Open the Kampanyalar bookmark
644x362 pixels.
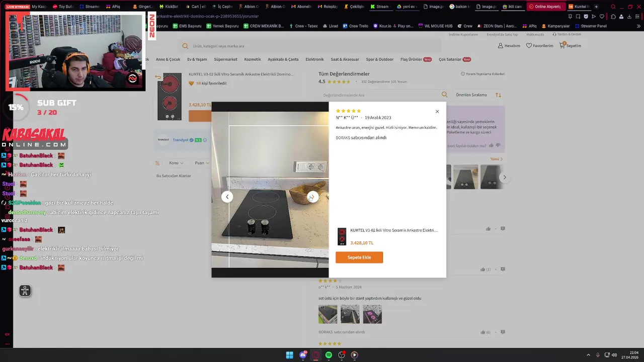pyautogui.click(x=555, y=26)
